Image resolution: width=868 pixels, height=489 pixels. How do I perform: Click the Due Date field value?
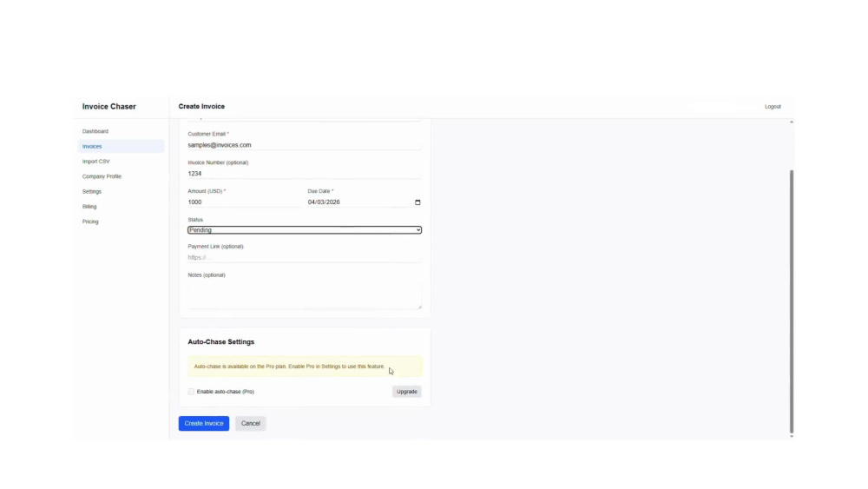point(324,202)
